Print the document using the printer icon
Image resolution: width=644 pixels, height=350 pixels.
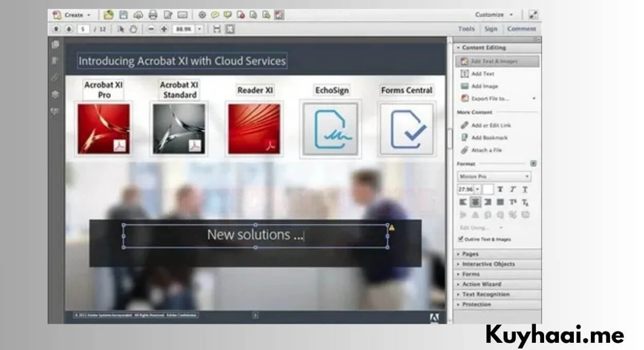coord(153,15)
